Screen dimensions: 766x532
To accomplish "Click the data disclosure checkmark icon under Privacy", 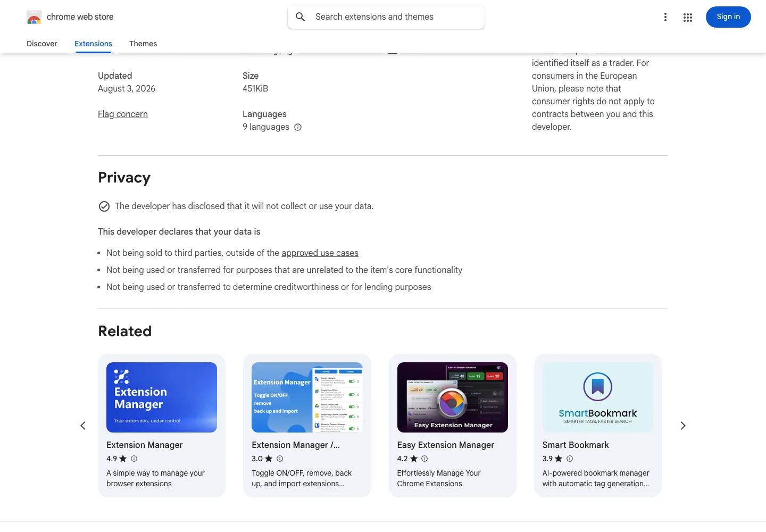I will point(104,206).
